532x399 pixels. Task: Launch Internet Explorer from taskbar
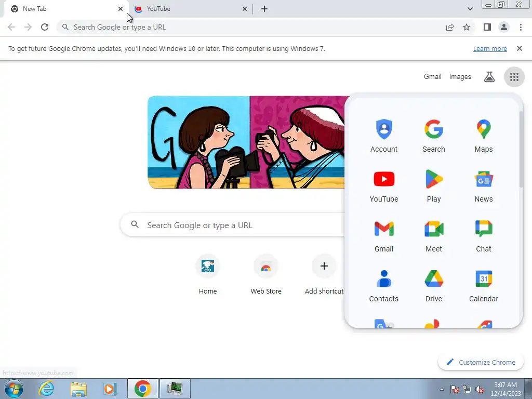click(46, 389)
